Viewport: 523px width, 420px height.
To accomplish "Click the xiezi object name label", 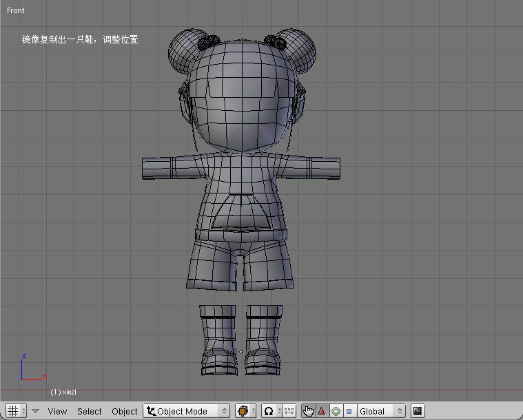I will (x=63, y=392).
